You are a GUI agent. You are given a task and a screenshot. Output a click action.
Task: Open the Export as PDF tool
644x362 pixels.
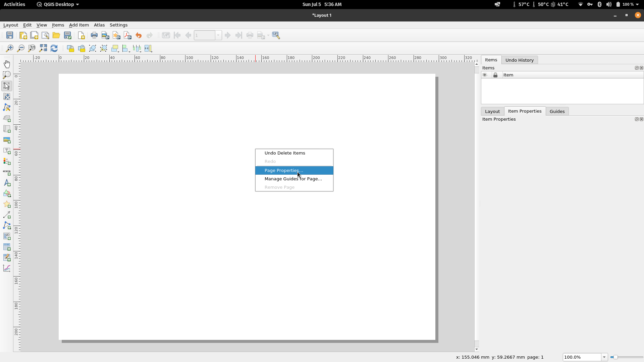(x=127, y=35)
